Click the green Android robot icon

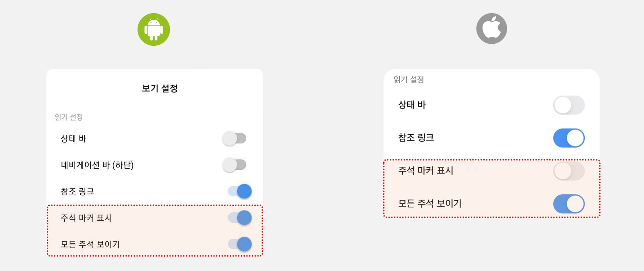click(154, 29)
